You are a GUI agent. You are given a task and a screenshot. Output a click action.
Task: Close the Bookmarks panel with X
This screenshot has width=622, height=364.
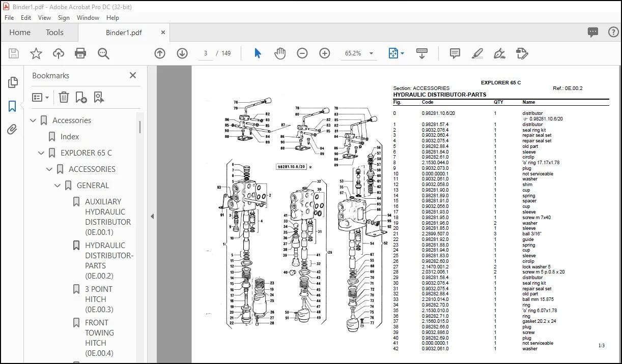(133, 75)
